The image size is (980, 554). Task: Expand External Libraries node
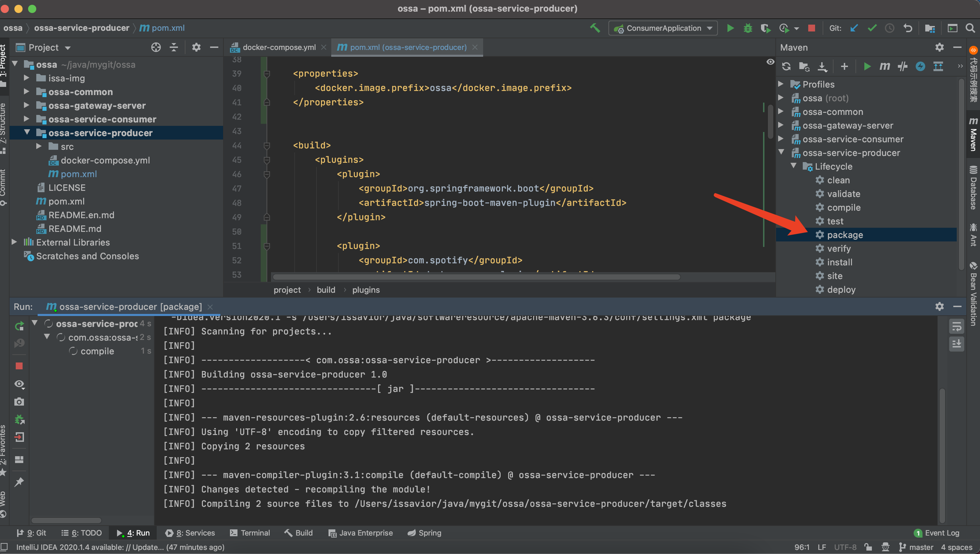14,242
